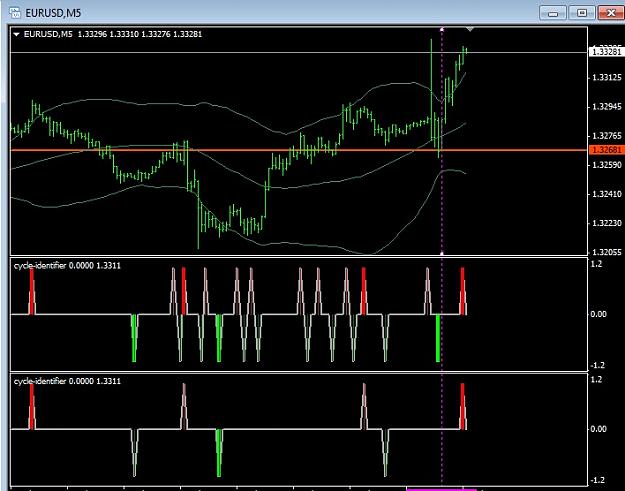Select the orange horizontal line on the chart
This screenshot has width=625, height=491.
point(299,150)
